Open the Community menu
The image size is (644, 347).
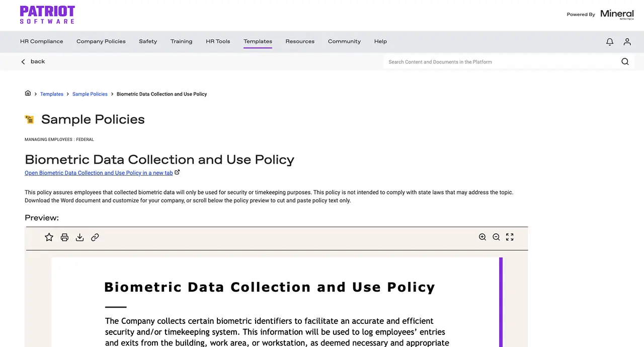click(x=344, y=41)
